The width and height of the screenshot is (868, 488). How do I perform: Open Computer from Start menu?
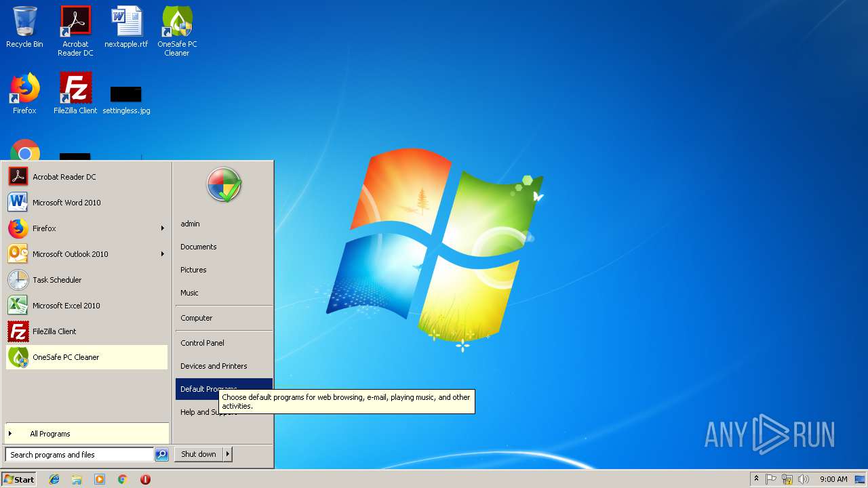(224, 318)
